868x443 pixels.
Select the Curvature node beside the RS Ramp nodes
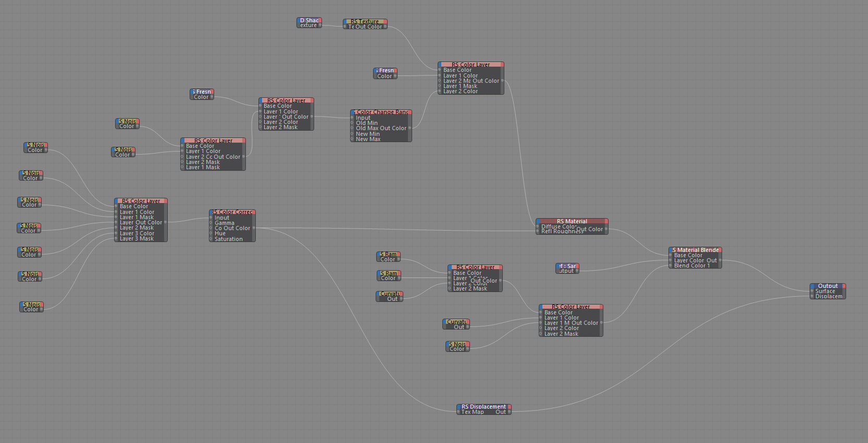click(x=390, y=296)
